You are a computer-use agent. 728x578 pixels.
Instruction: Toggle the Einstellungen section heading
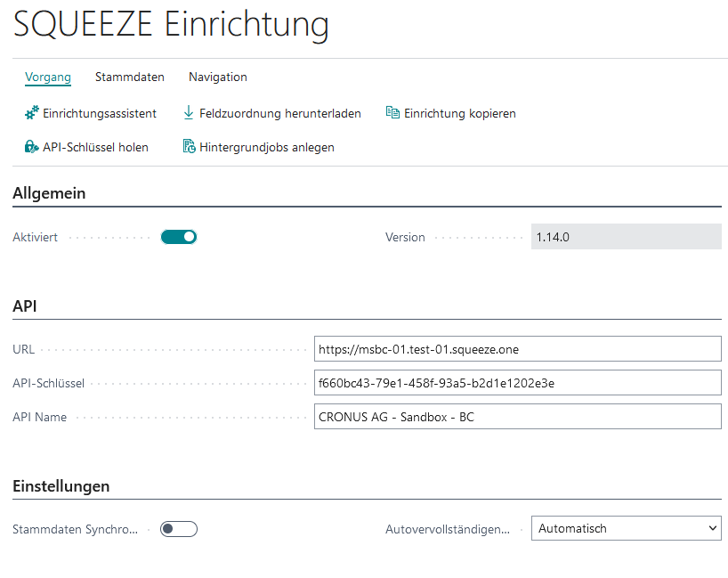pyautogui.click(x=61, y=486)
